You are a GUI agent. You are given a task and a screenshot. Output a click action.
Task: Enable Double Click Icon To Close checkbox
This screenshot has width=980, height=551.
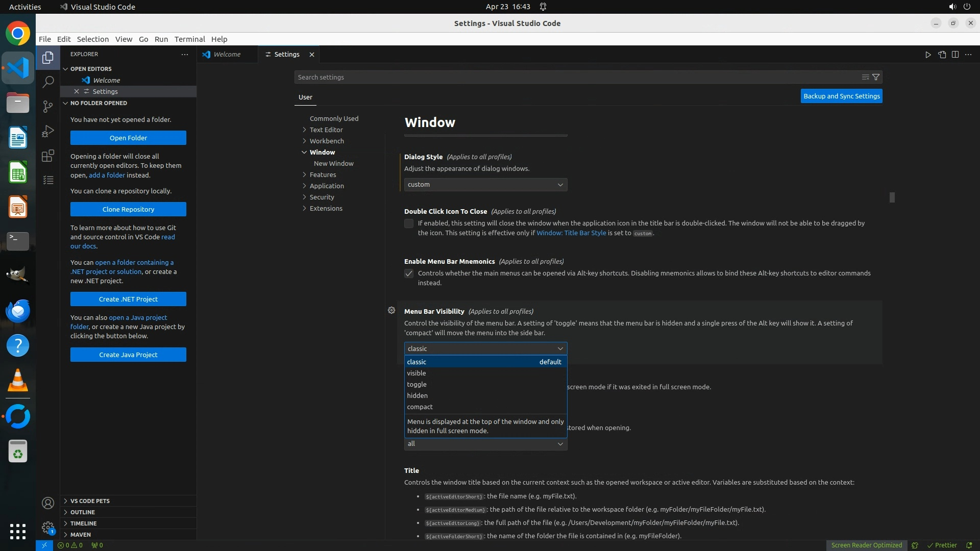tap(409, 223)
